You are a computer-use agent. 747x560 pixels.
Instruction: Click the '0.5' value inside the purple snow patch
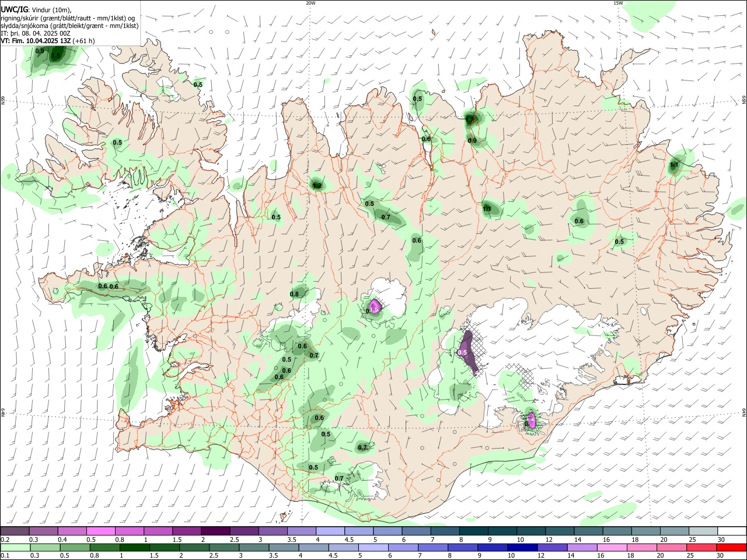click(462, 352)
